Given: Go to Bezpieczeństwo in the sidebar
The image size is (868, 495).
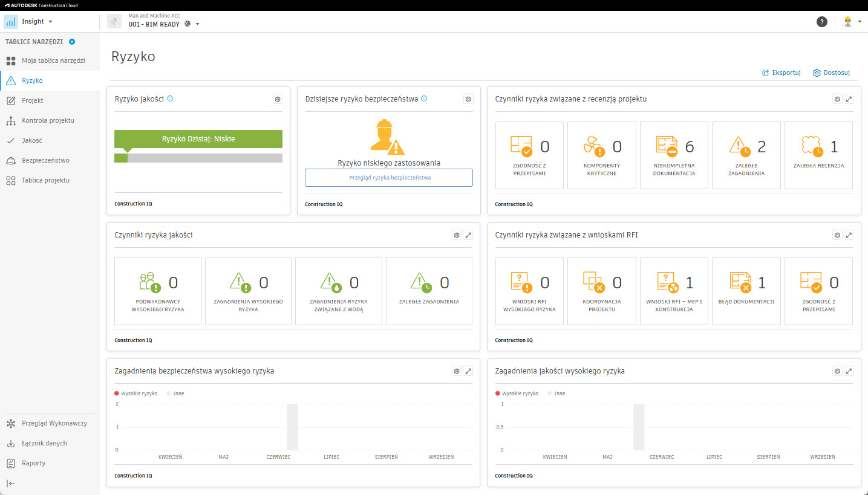Looking at the screenshot, I should pyautogui.click(x=45, y=160).
